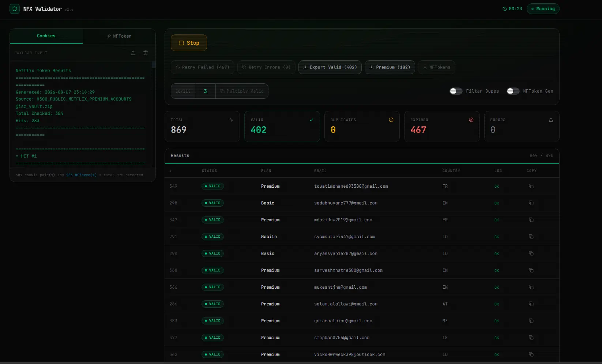Click the NFTokens export button

pyautogui.click(x=437, y=67)
